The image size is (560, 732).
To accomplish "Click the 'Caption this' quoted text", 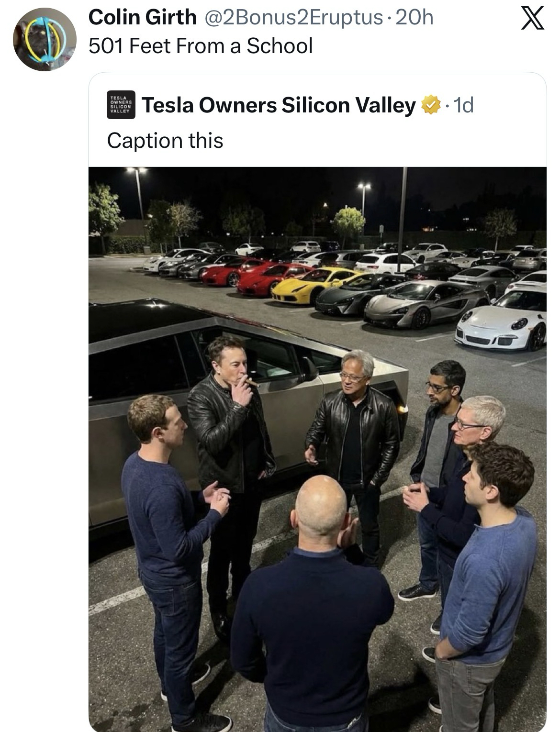I will tap(165, 141).
